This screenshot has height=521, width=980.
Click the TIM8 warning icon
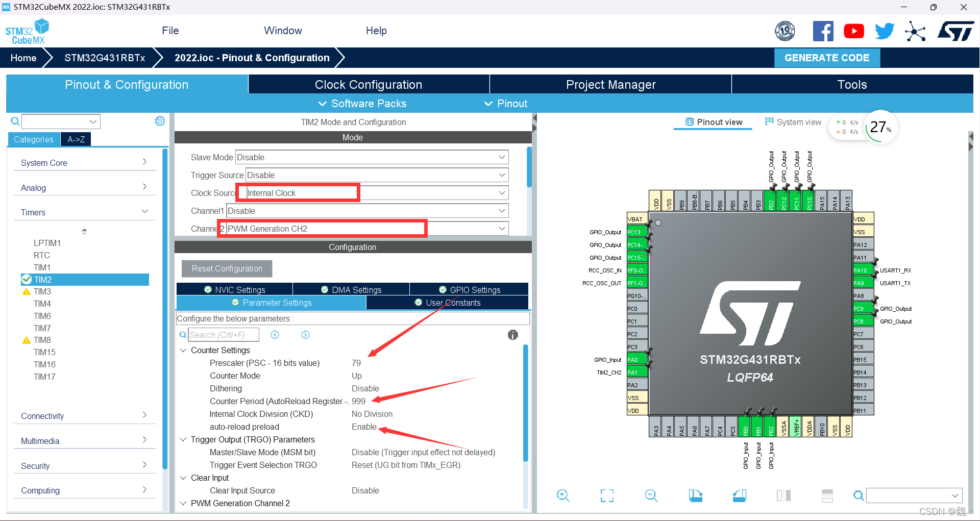point(27,340)
